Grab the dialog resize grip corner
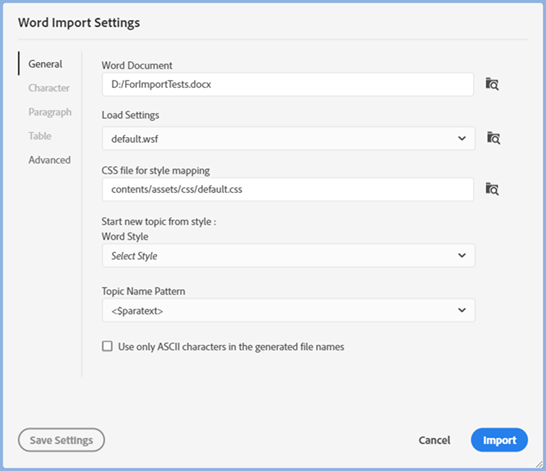This screenshot has height=471, width=546. pos(539,464)
